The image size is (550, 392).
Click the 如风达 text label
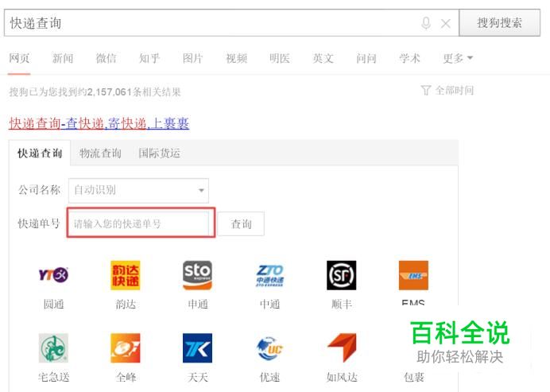[x=342, y=377]
